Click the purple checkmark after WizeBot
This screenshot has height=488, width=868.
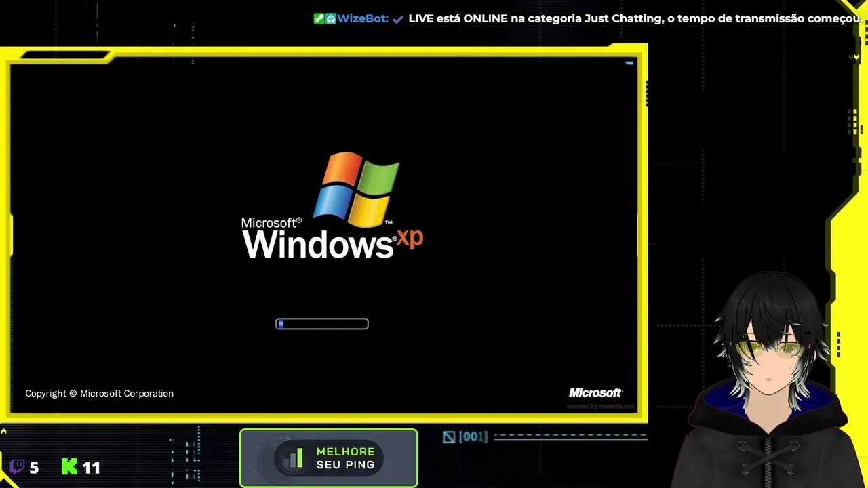click(x=398, y=19)
